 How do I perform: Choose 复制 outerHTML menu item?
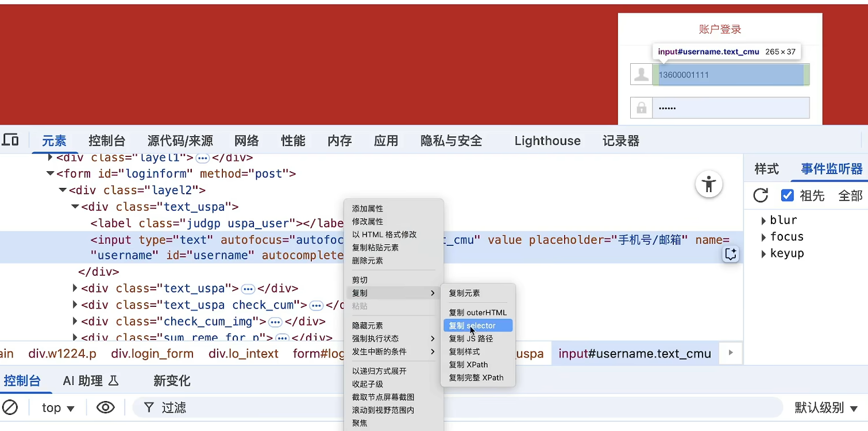click(x=477, y=313)
